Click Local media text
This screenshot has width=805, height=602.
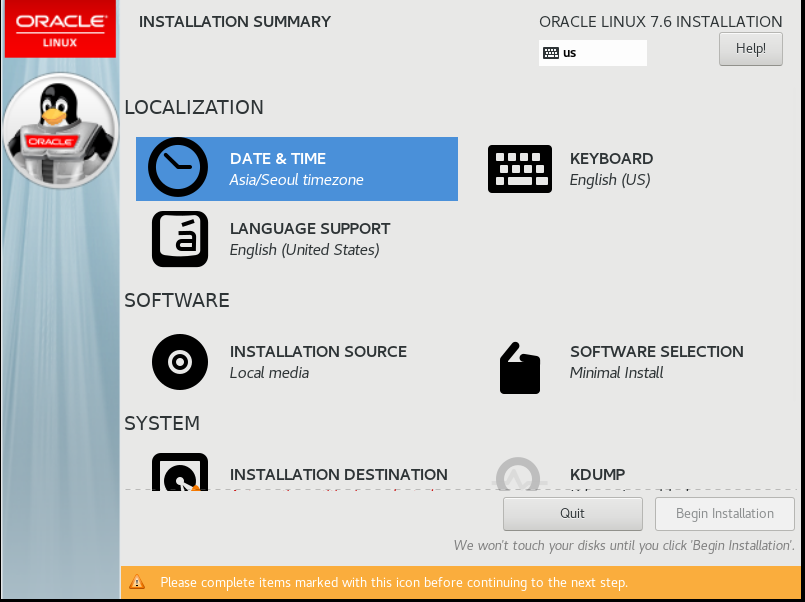tap(269, 373)
